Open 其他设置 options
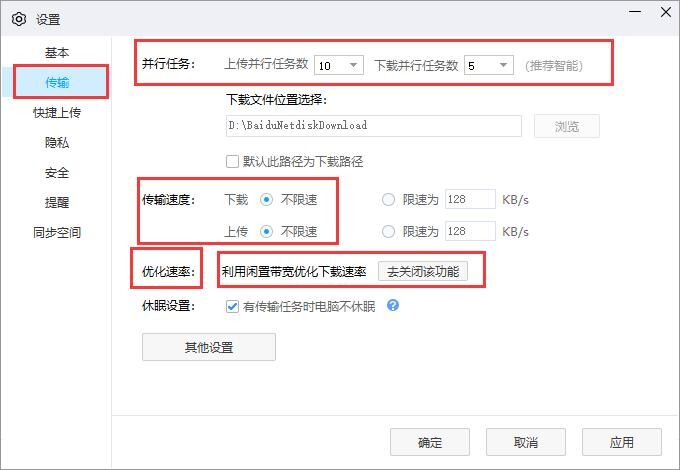This screenshot has height=470, width=680. point(208,347)
